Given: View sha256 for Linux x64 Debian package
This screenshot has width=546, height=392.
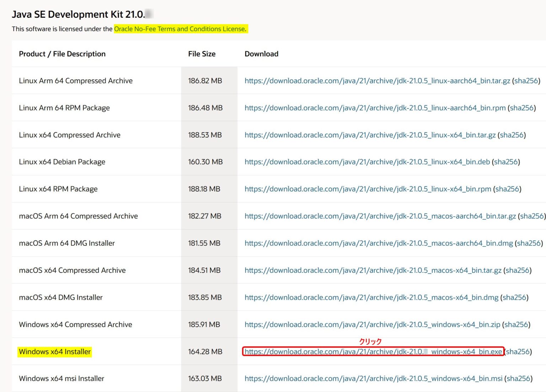Looking at the screenshot, I should [x=506, y=162].
